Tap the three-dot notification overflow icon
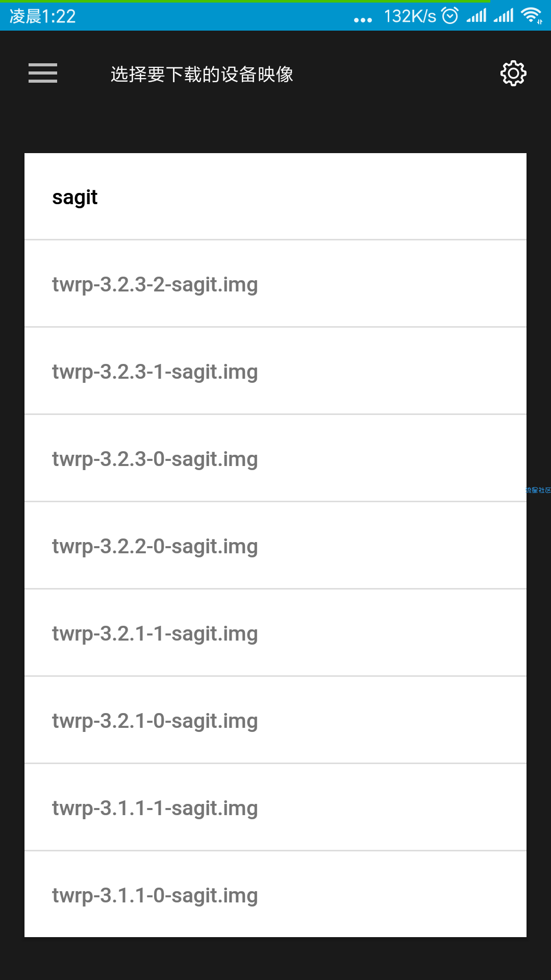 point(363,20)
